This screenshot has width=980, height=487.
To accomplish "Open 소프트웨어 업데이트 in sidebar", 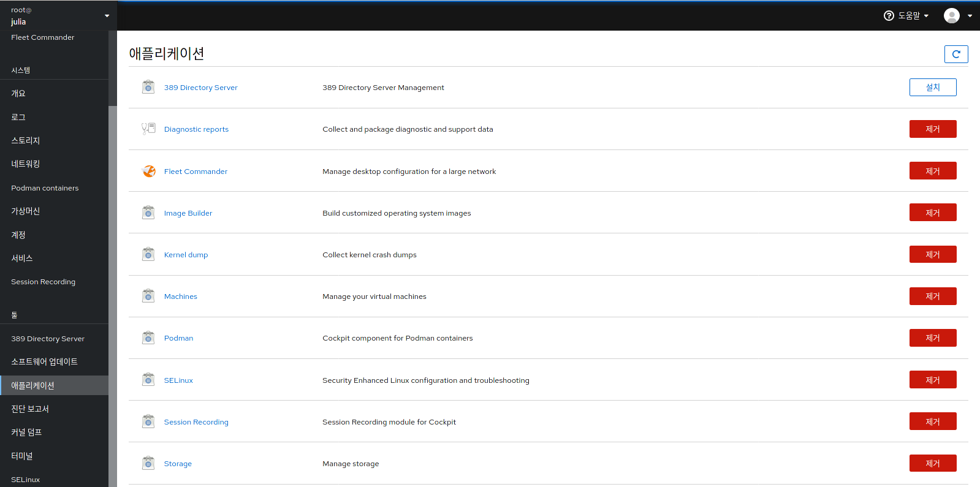I will [x=54, y=361].
